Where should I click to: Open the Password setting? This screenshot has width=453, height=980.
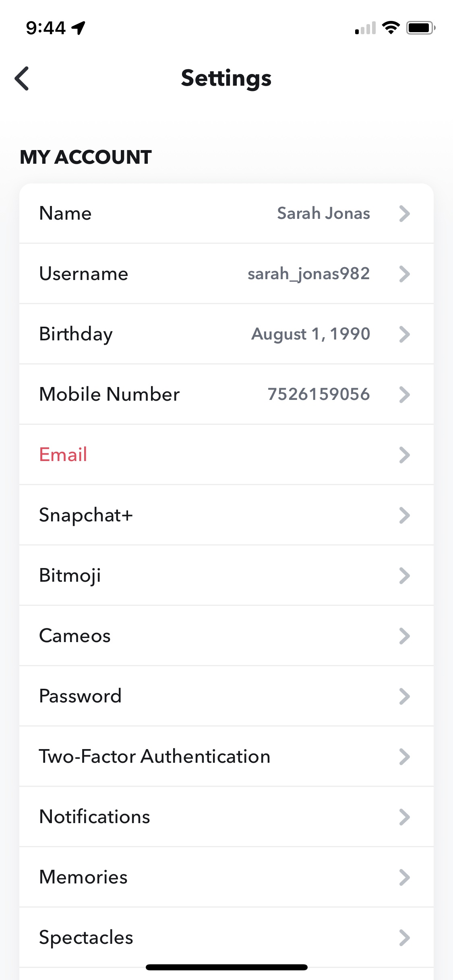tap(80, 696)
